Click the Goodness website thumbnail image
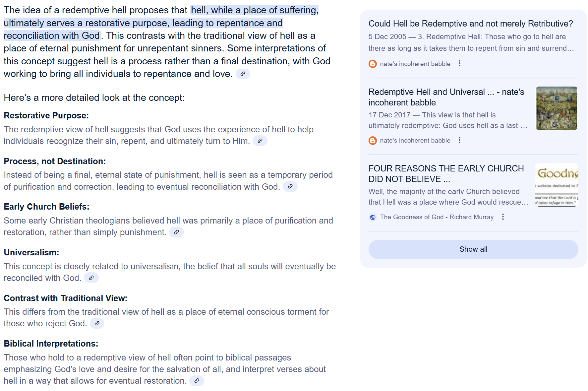This screenshot has width=588, height=391. [x=557, y=185]
